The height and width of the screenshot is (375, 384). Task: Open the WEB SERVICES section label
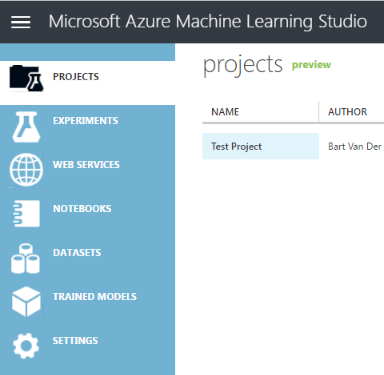click(86, 164)
